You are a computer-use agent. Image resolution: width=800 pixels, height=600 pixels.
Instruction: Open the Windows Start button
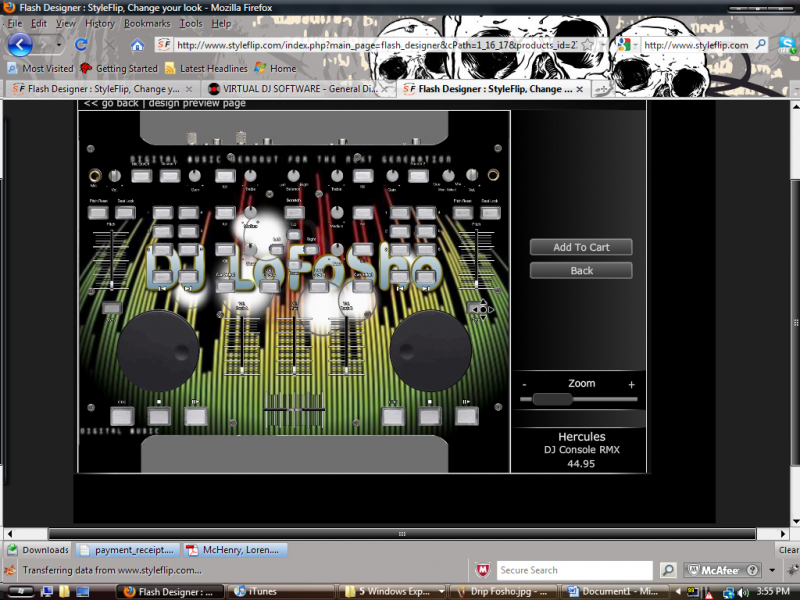[x=19, y=592]
